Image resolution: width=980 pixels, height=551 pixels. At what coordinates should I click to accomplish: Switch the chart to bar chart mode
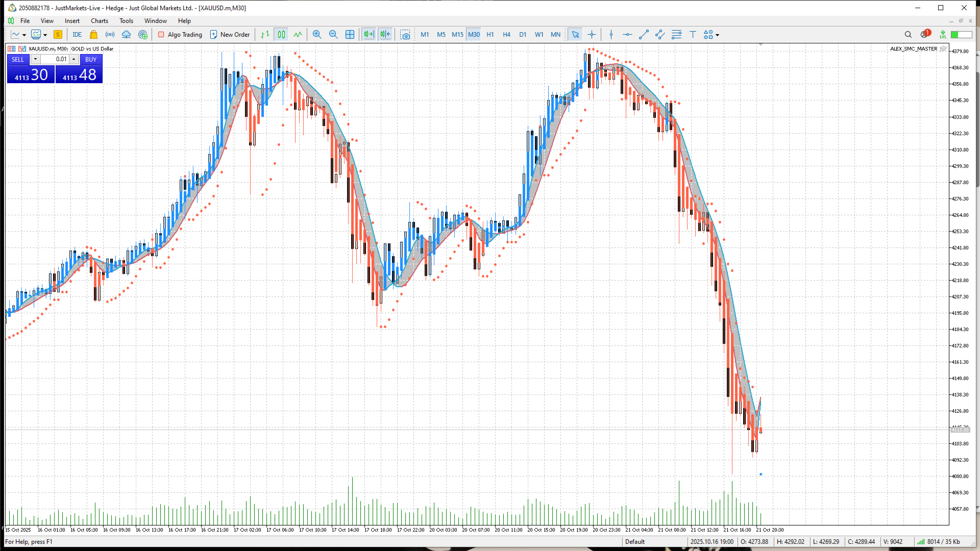pos(265,35)
